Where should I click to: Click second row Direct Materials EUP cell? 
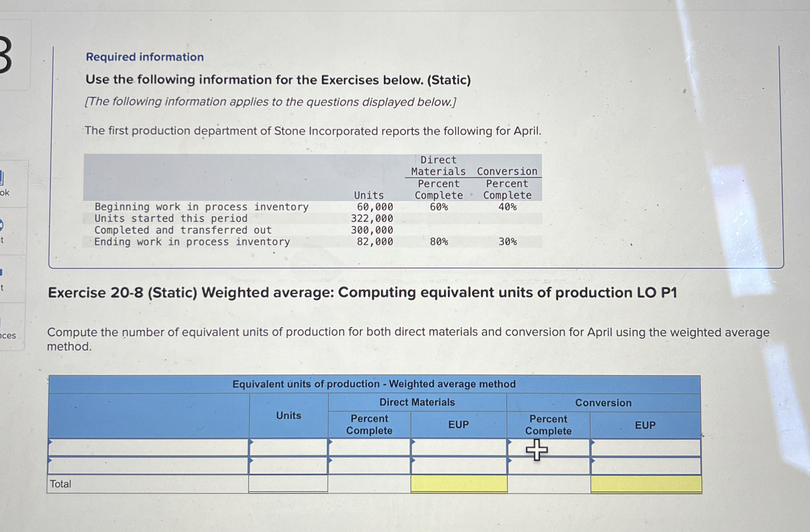coord(459,466)
